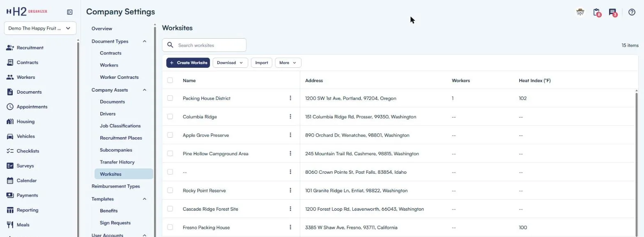The height and width of the screenshot is (237, 644).
Task: Open Sign Requests under Templates
Action: point(115,223)
